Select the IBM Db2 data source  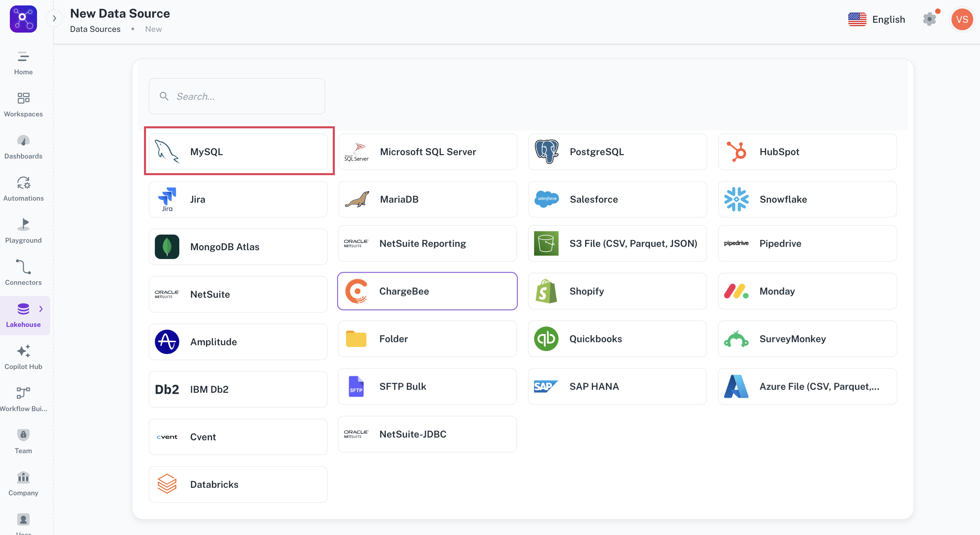[238, 389]
